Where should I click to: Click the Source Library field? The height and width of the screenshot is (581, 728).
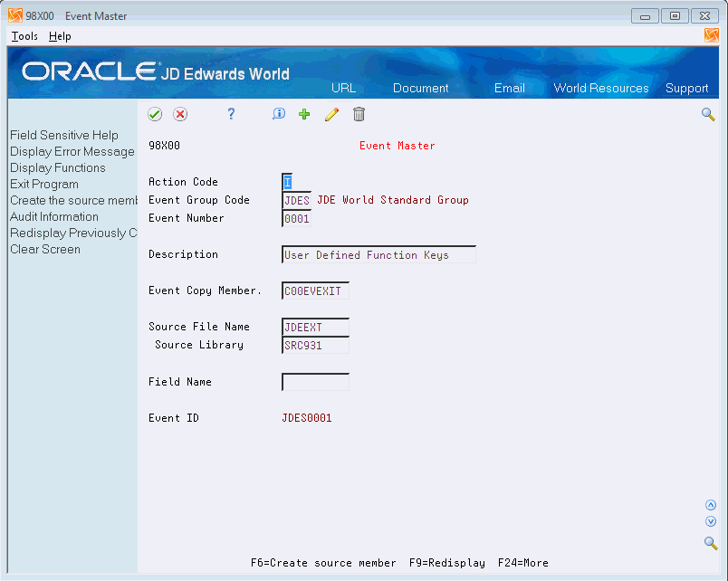[316, 346]
